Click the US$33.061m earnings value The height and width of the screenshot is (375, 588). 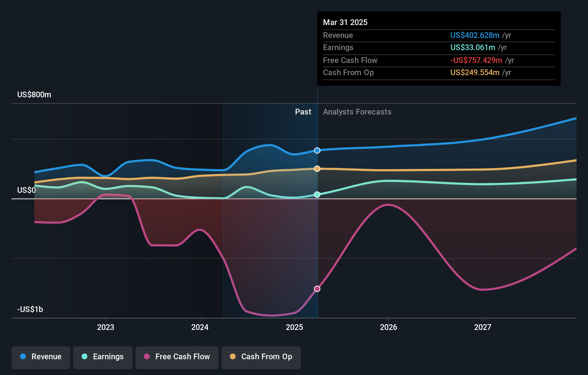click(473, 47)
